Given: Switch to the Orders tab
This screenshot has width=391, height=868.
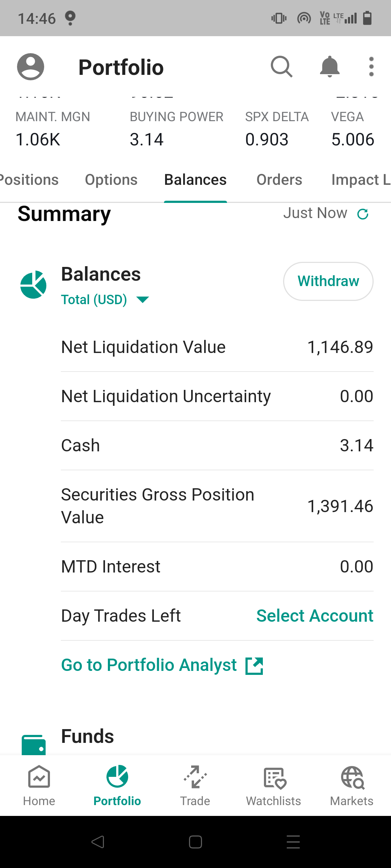Looking at the screenshot, I should point(279,180).
